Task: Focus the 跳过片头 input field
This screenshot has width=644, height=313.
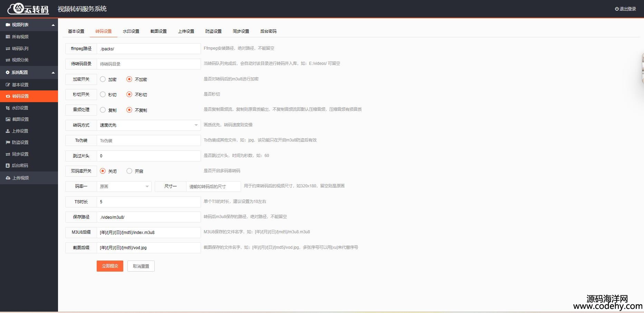Action: 148,156
